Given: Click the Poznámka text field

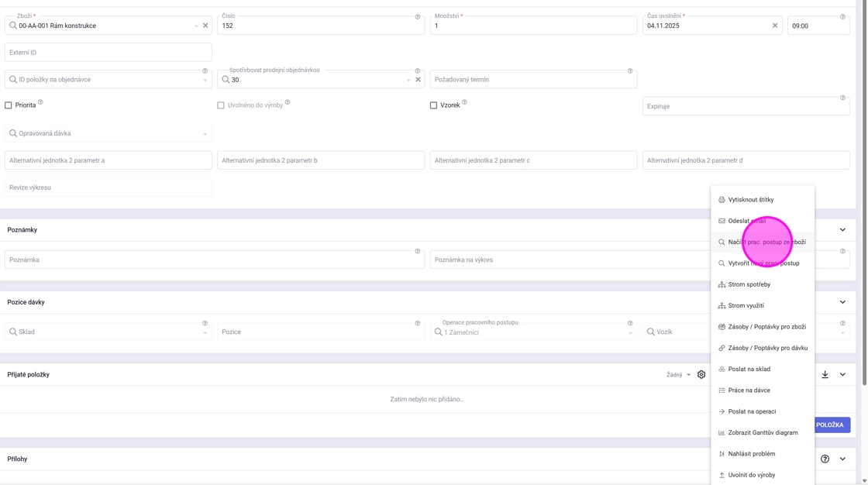Looking at the screenshot, I should (215, 260).
